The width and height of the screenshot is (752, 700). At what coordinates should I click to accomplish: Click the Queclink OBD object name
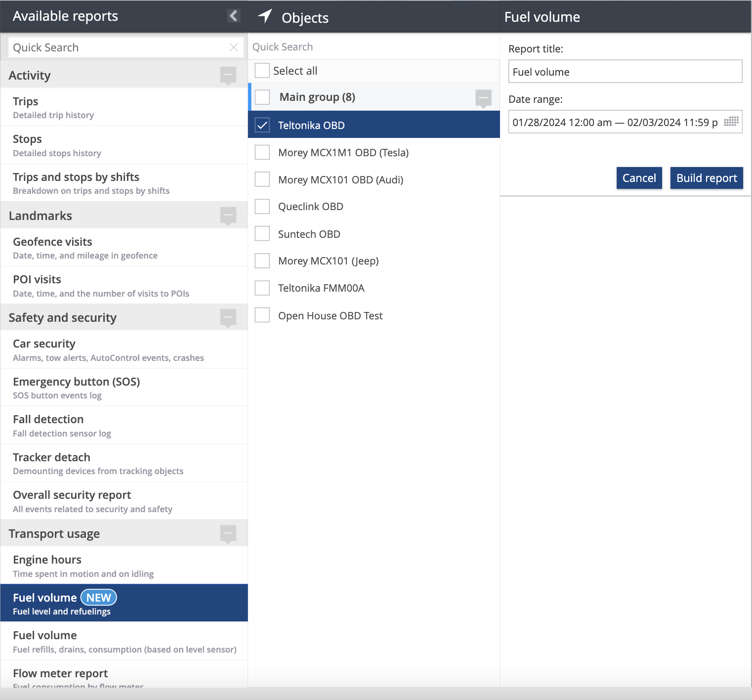(311, 207)
